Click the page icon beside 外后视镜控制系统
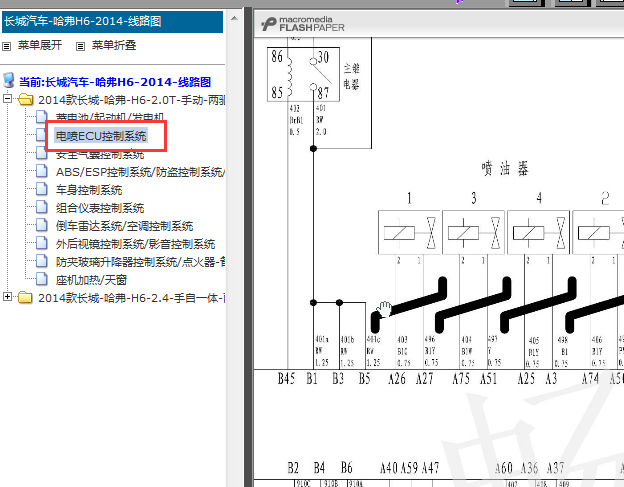This screenshot has width=624, height=487. [x=41, y=242]
